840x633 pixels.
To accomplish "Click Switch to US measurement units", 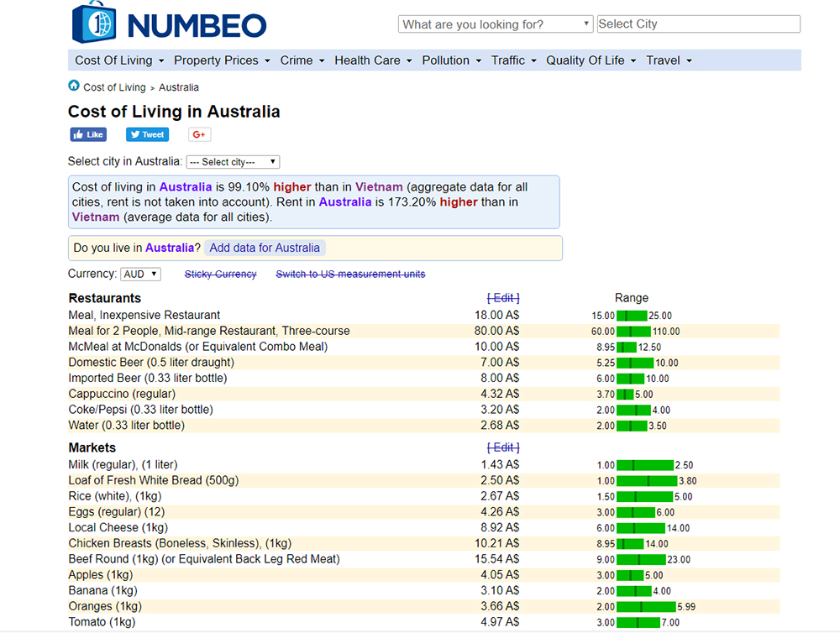I will [350, 275].
